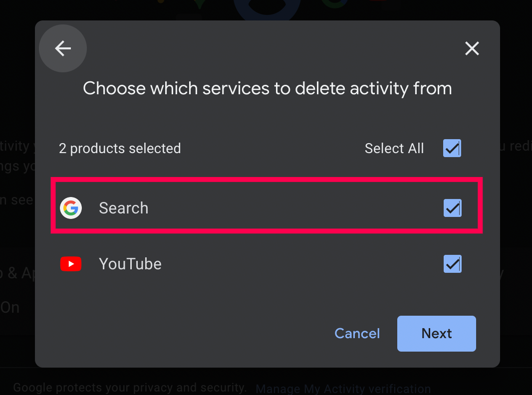
Task: Click the YouTube service label
Action: pos(130,264)
